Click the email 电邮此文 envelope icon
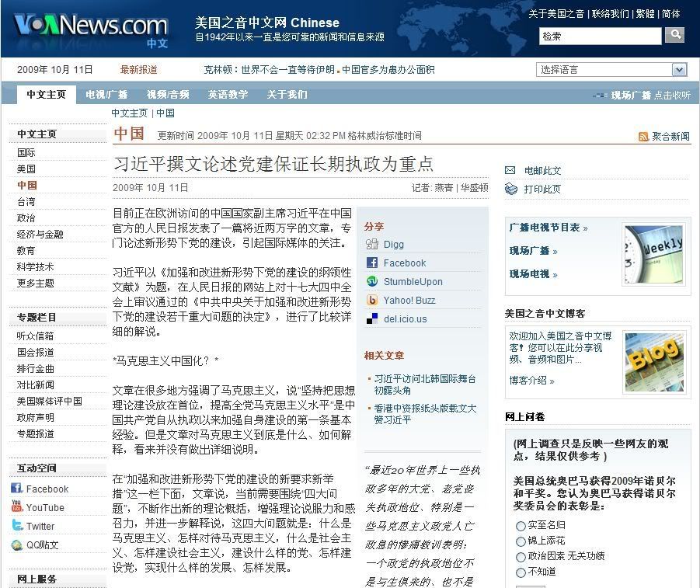 510,171
